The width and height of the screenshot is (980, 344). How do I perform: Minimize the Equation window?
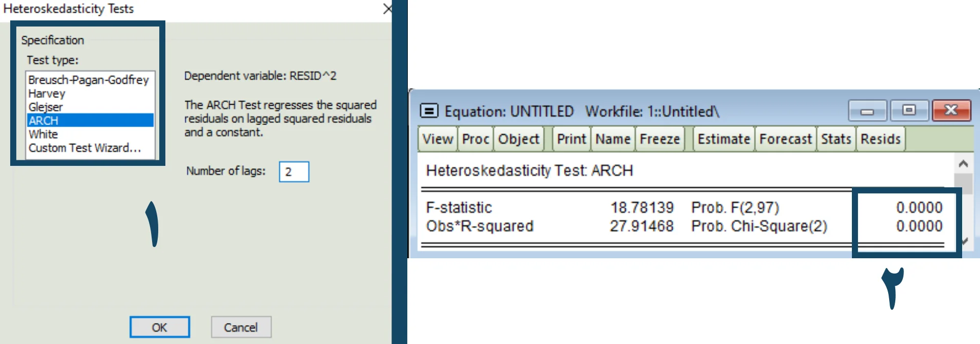pos(867,111)
